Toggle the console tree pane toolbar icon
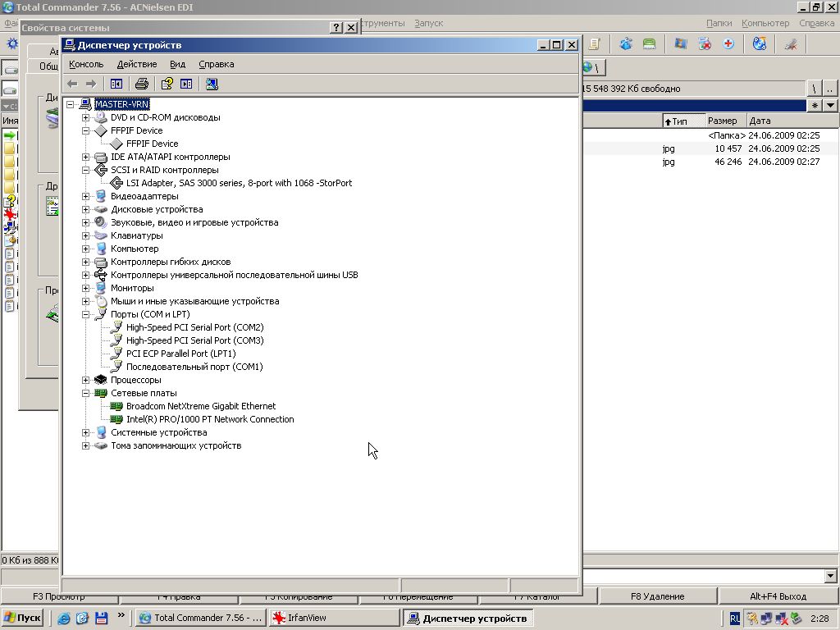The image size is (840, 630). (116, 84)
